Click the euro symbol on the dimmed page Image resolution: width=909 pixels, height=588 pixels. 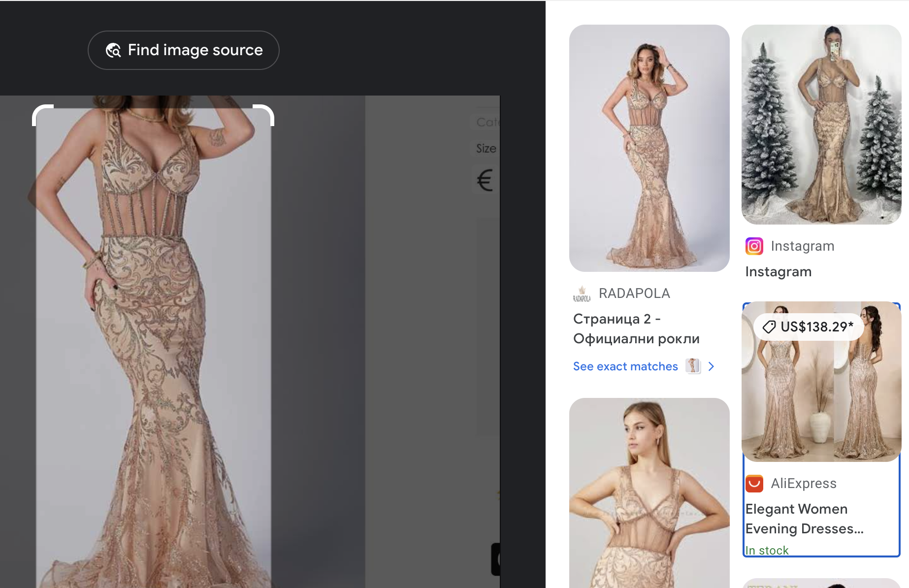click(x=485, y=180)
